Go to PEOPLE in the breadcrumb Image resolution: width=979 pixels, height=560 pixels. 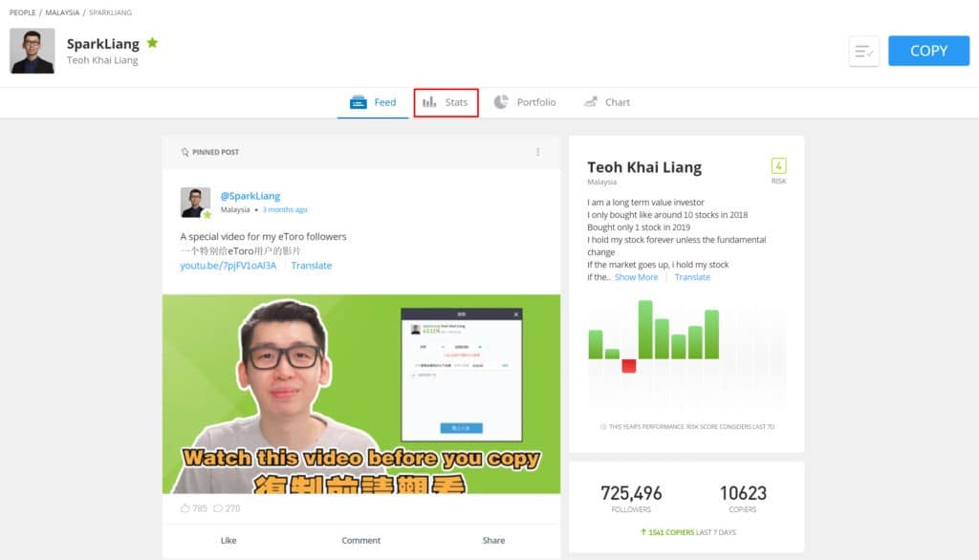tap(23, 12)
